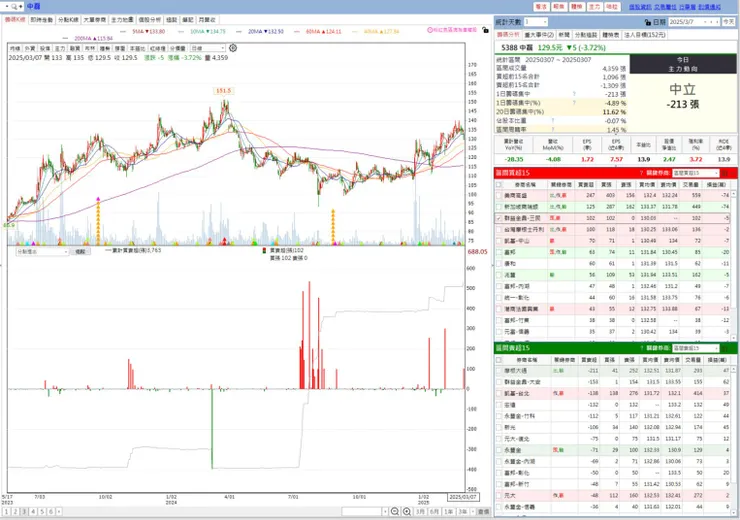Open the 關鍵券商 dropdown in the red buy header
This screenshot has height=520, width=740.
tap(695, 173)
